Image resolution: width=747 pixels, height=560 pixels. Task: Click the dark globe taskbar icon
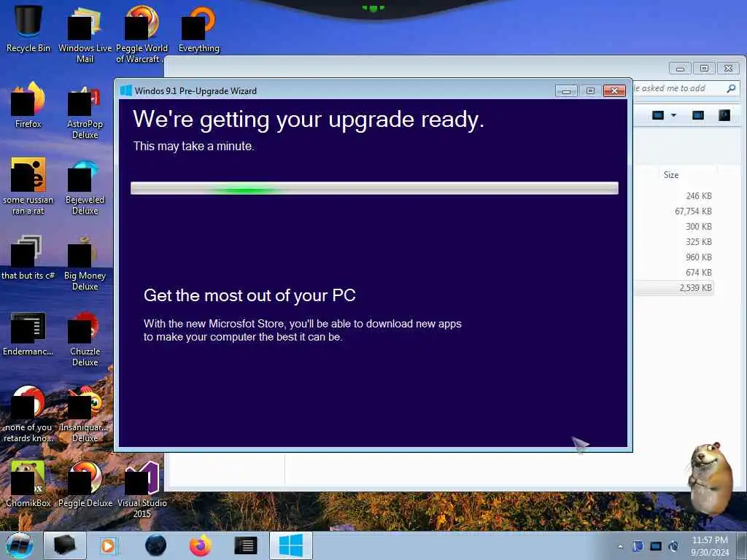click(x=156, y=545)
